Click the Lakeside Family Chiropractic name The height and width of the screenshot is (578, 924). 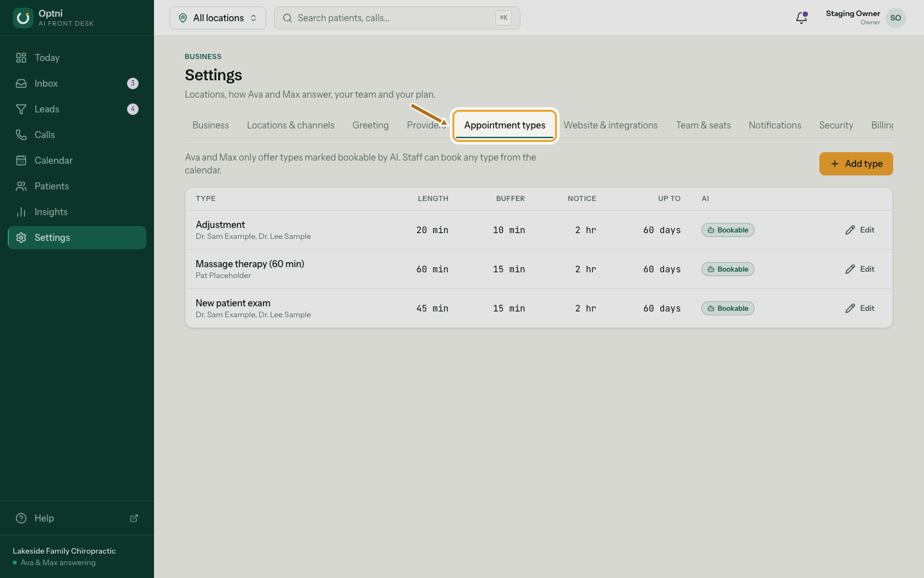64,551
